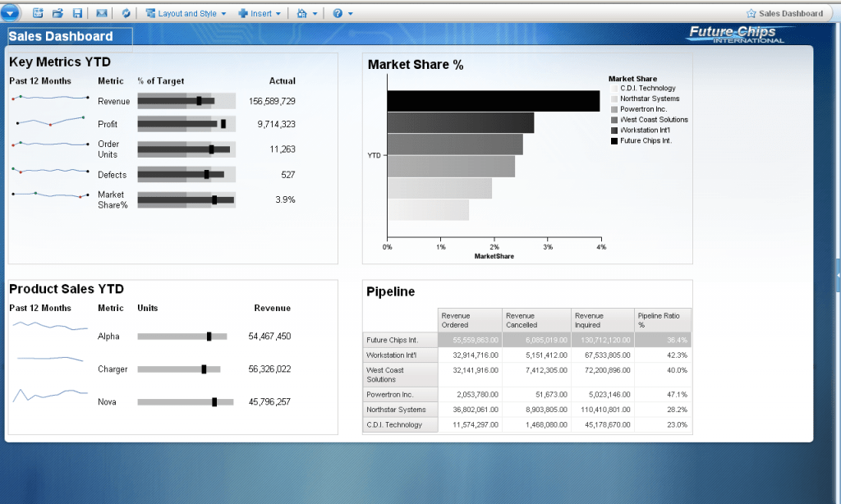Click the Profit bullet gauge bar

pyautogui.click(x=186, y=124)
